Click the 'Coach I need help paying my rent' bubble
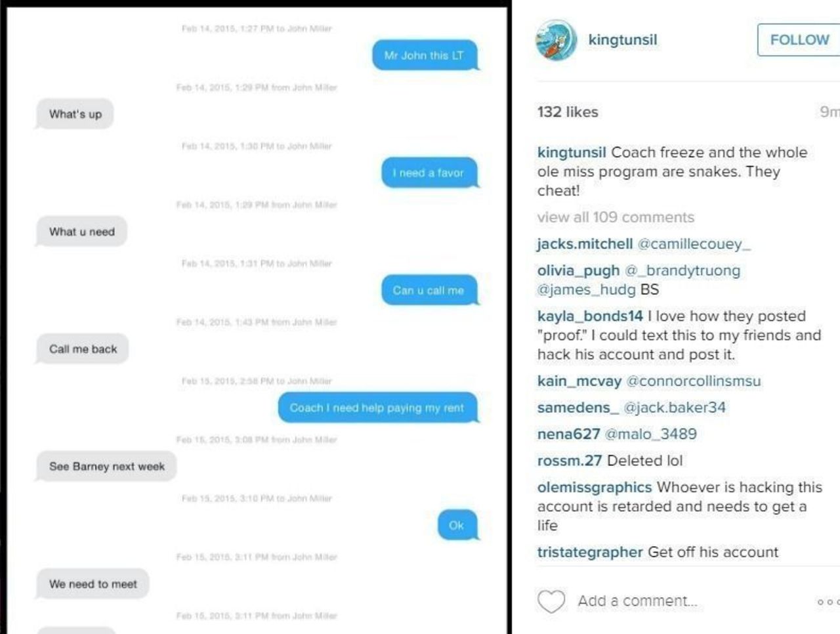 point(377,408)
